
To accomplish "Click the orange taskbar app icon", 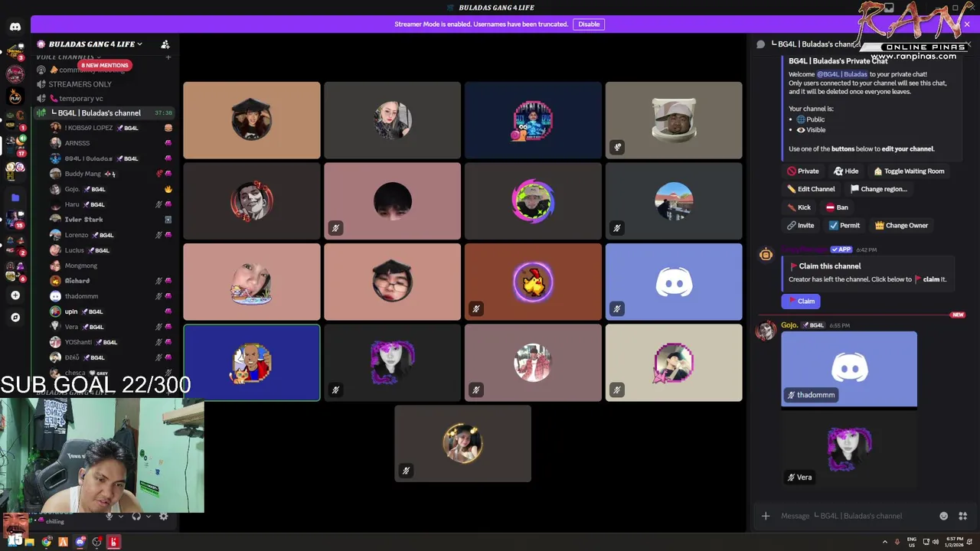I will click(x=64, y=542).
